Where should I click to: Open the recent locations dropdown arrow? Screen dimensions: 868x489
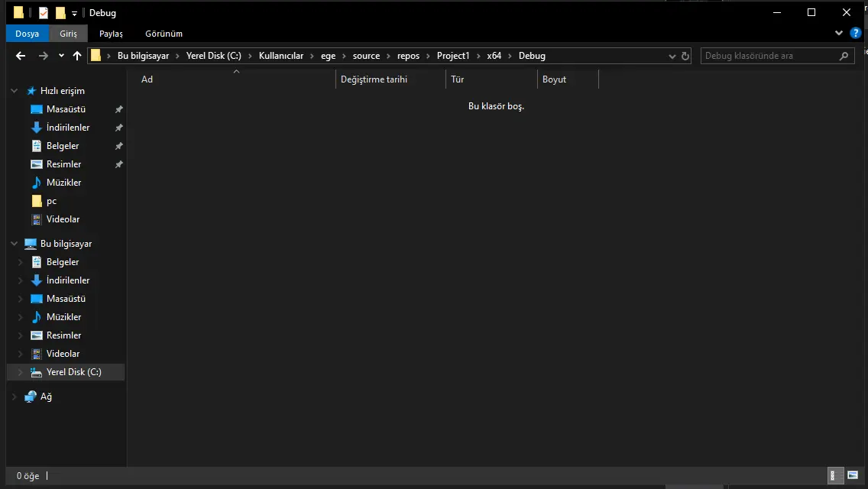(61, 55)
